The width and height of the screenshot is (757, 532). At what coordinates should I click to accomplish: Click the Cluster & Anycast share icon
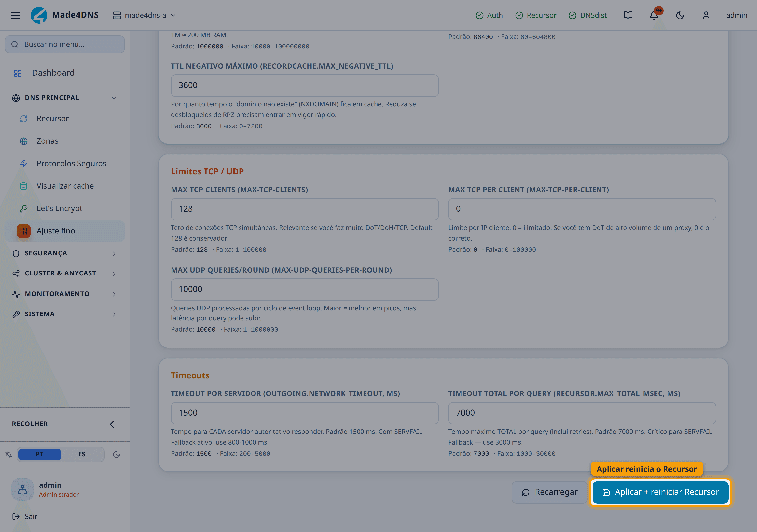16,273
